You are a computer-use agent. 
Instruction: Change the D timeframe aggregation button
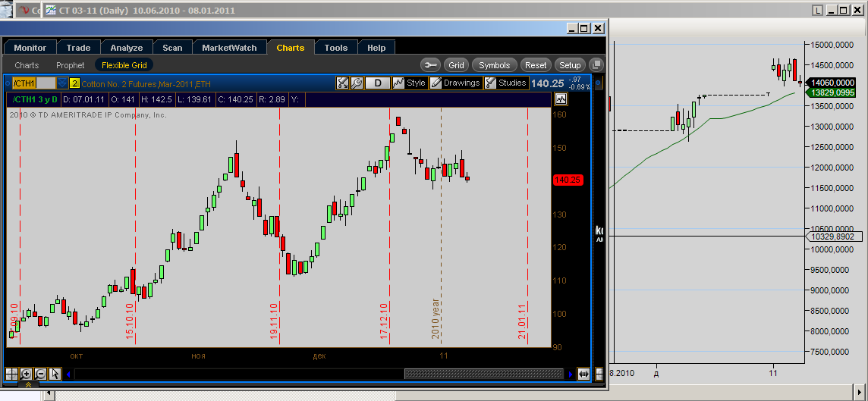378,83
